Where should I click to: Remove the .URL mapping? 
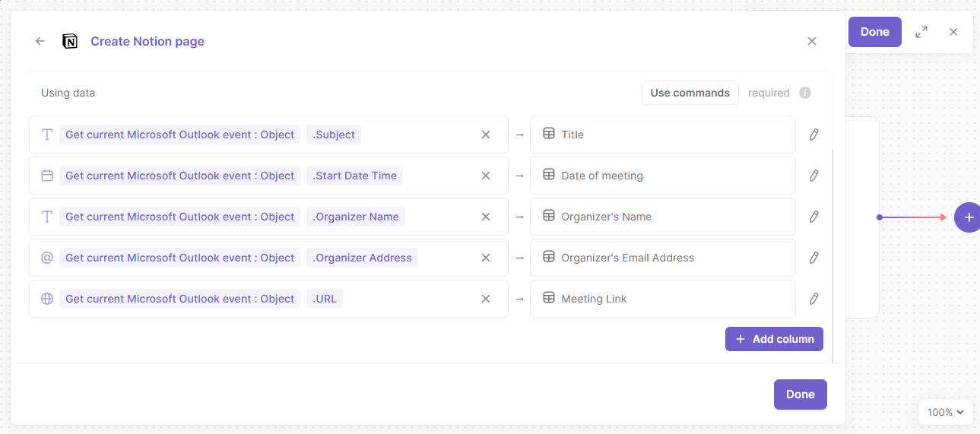pos(486,299)
